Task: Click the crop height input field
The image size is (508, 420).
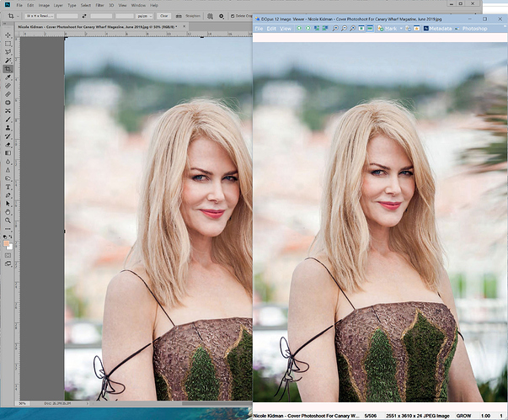Action: tap(101, 16)
